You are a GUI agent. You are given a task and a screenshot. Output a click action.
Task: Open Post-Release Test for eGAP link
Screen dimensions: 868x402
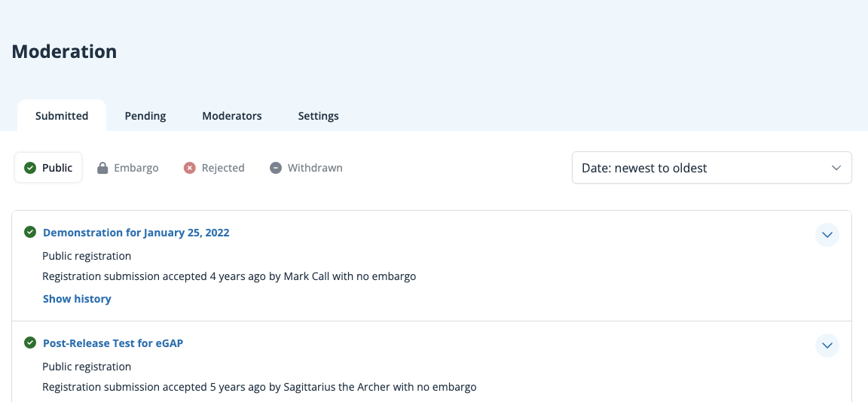[x=113, y=343]
